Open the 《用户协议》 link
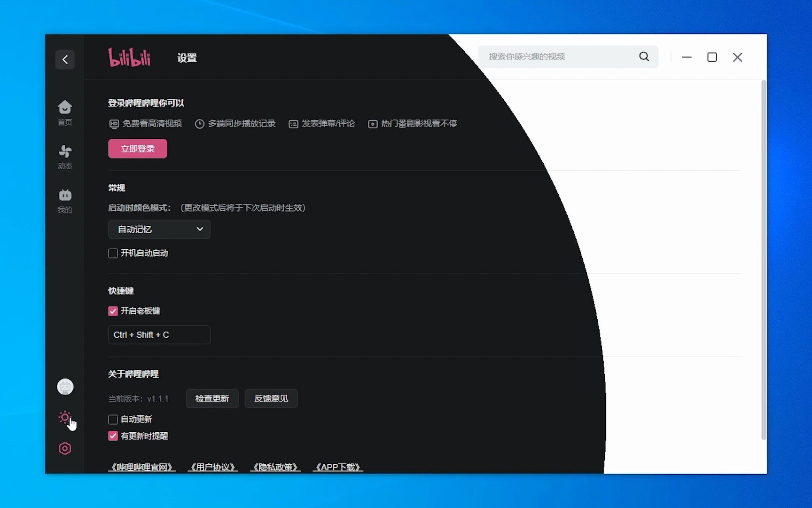Image resolution: width=812 pixels, height=508 pixels. [x=213, y=467]
